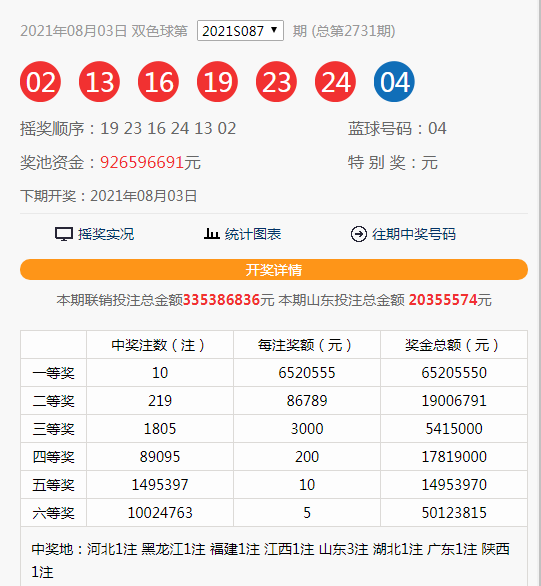Click the orange 开奖详情 bar
This screenshot has width=541, height=586.
point(274,269)
